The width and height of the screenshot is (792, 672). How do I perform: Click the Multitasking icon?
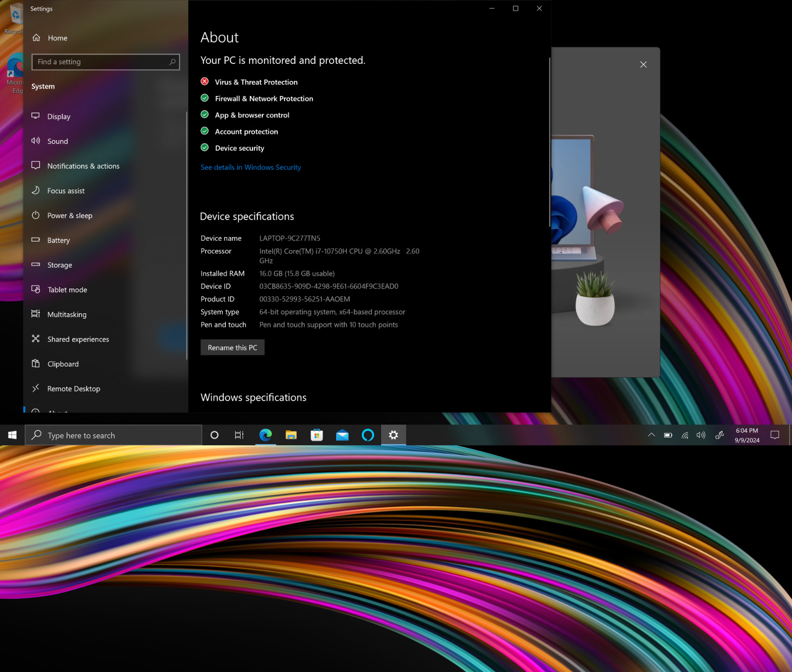tap(36, 314)
